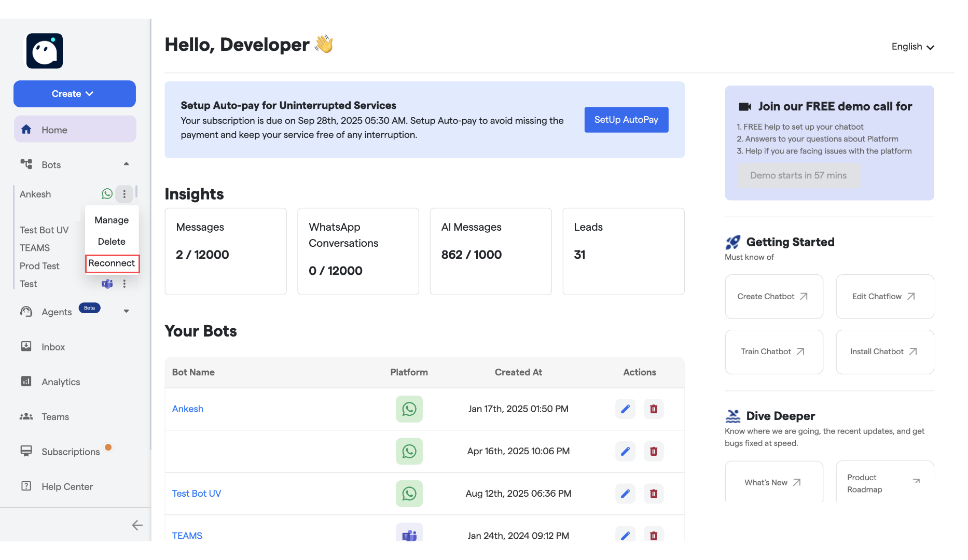Open the Install Chatbot card
The width and height of the screenshot is (968, 560).
(x=884, y=352)
